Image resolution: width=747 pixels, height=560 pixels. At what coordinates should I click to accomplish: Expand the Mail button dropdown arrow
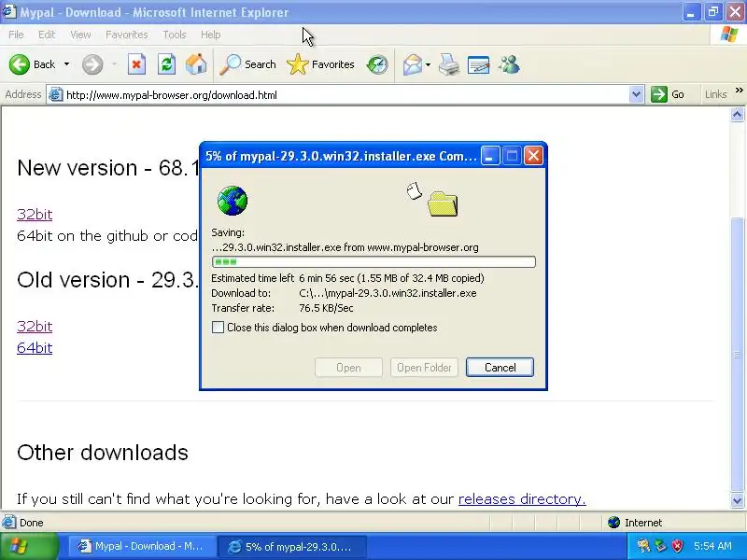[x=428, y=64]
